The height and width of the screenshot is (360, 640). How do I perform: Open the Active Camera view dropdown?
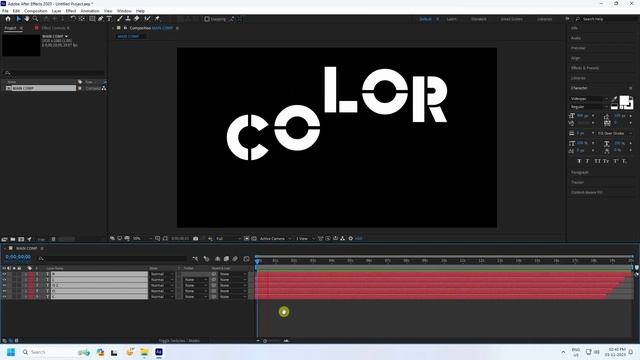pos(276,238)
